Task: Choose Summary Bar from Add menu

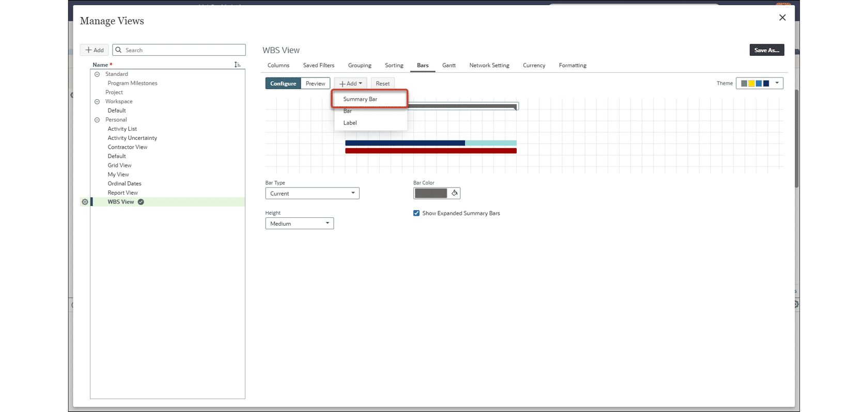Action: pyautogui.click(x=361, y=99)
